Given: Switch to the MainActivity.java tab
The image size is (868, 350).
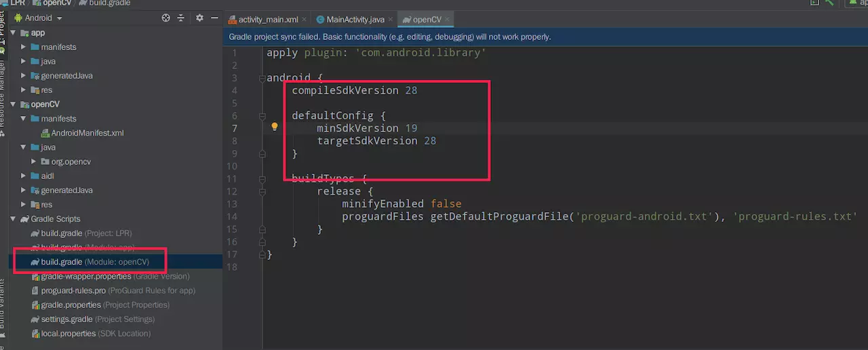Looking at the screenshot, I should click(x=351, y=20).
